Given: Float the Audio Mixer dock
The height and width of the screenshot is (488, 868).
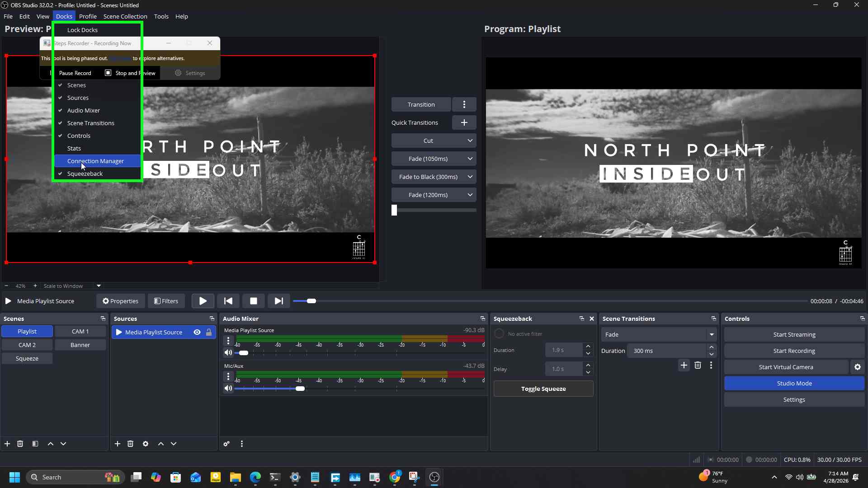Looking at the screenshot, I should [x=483, y=319].
